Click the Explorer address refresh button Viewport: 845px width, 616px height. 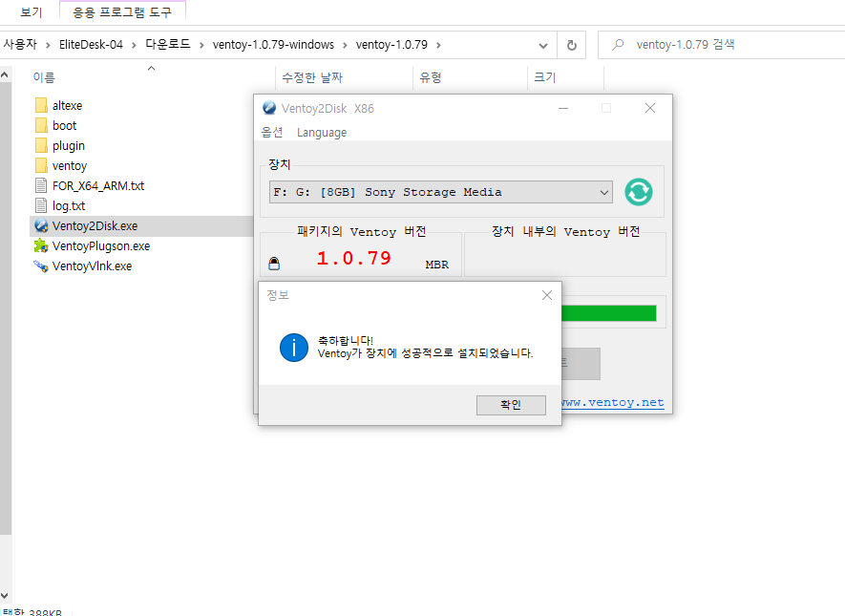[572, 45]
